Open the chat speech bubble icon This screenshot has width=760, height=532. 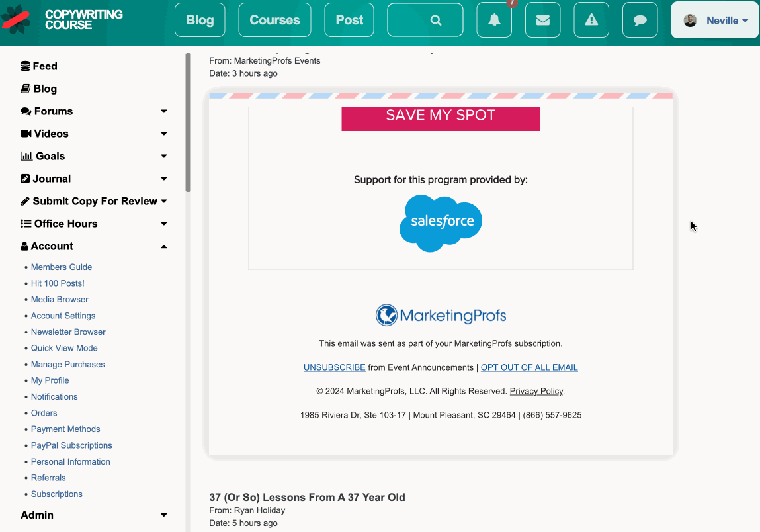click(640, 20)
